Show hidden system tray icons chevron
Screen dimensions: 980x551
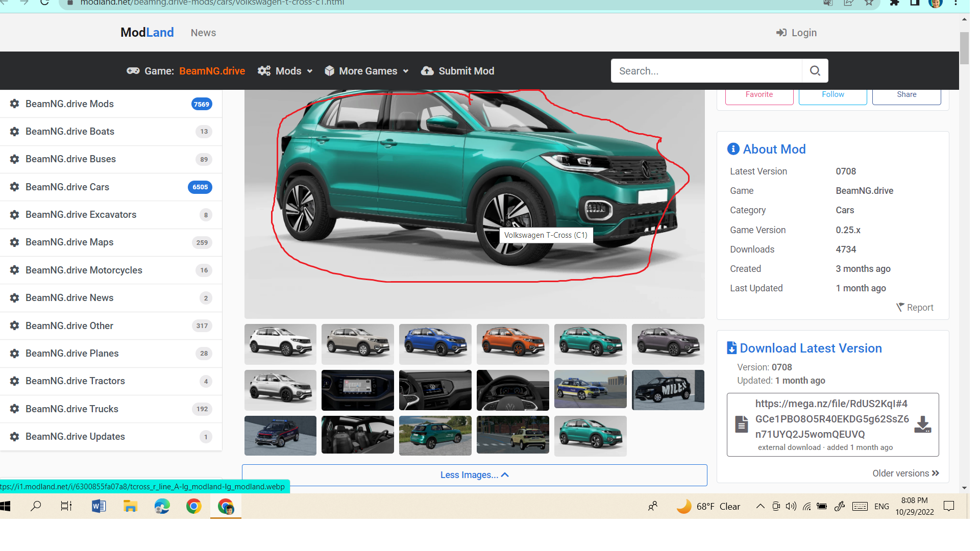pyautogui.click(x=760, y=506)
